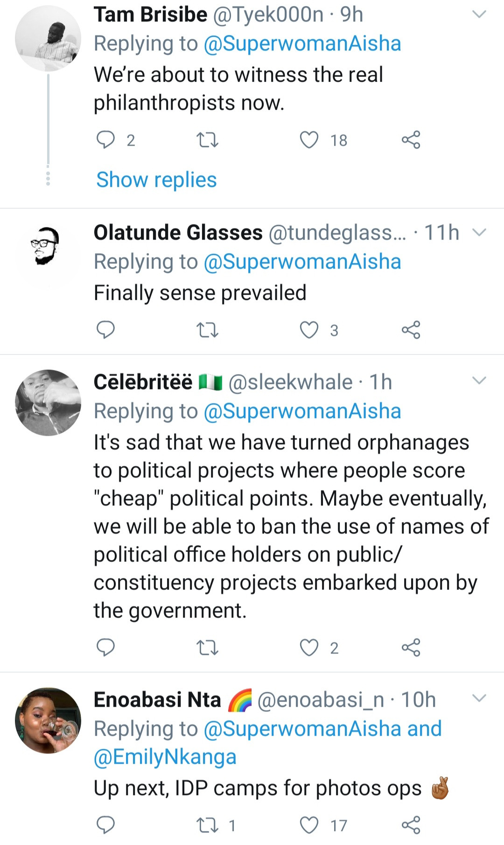Show replies under Tam Brisibe's tweet
The width and height of the screenshot is (504, 845).
coord(156,180)
